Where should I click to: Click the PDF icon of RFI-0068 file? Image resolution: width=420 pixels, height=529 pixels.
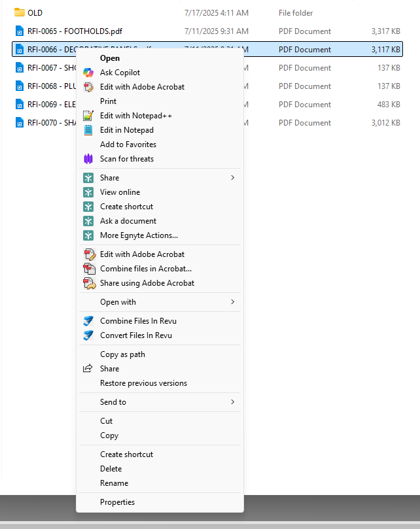click(20, 86)
